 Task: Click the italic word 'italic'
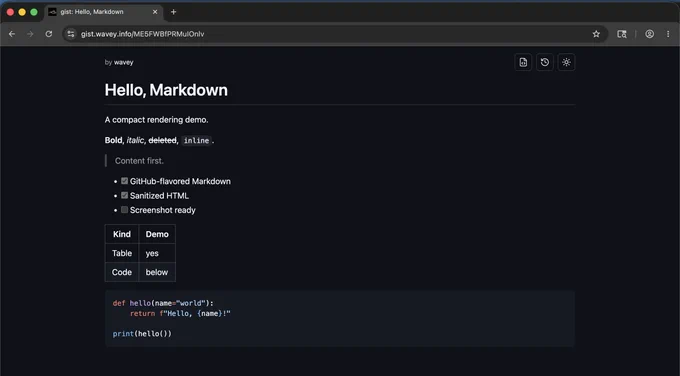tap(135, 140)
